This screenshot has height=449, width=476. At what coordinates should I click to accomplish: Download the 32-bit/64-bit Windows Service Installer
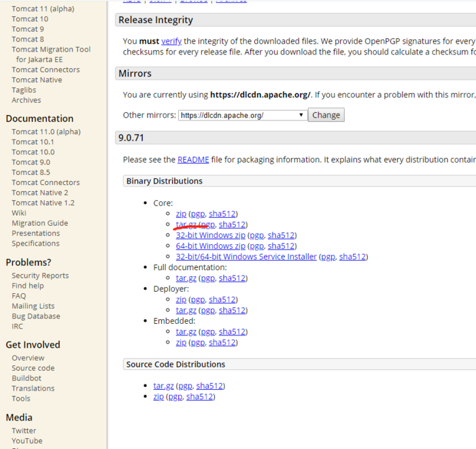246,256
